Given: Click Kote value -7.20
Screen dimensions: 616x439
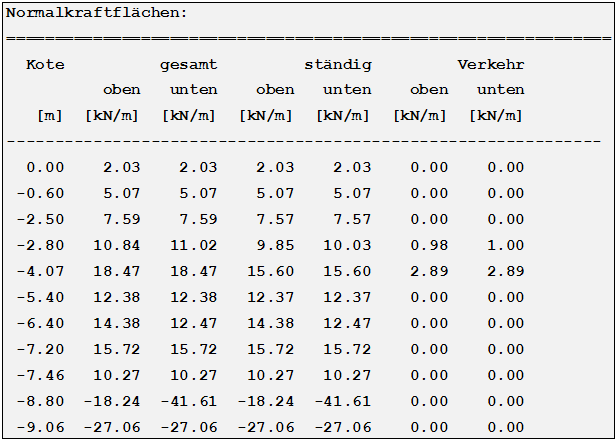Looking at the screenshot, I should click(x=40, y=349).
